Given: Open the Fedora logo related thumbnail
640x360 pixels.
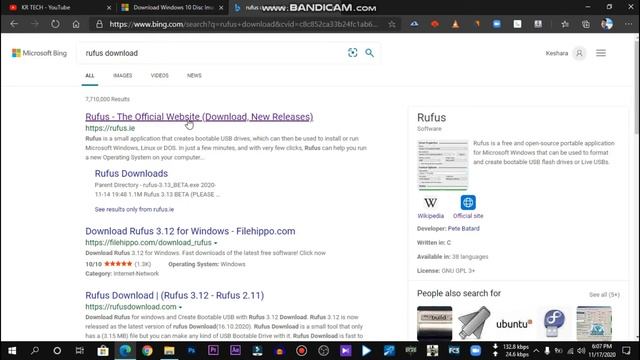Looking at the screenshot, I should tap(554, 323).
